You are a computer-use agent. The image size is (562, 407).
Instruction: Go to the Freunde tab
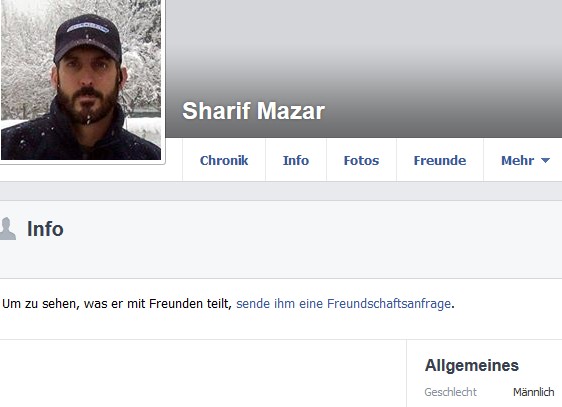[x=440, y=160]
